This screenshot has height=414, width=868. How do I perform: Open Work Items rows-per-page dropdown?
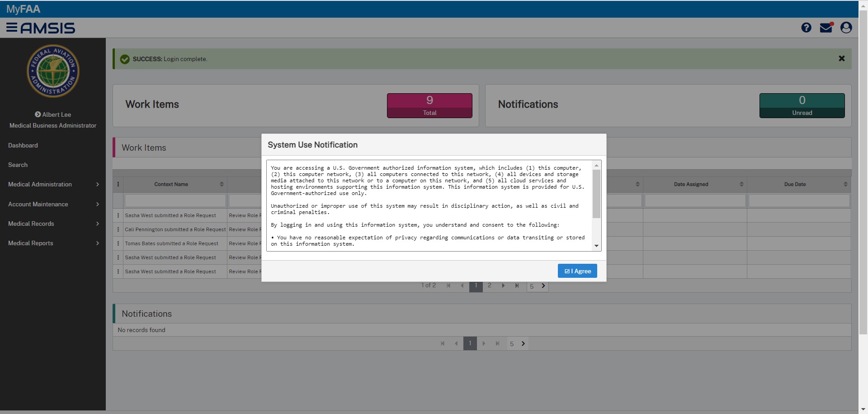pos(538,286)
